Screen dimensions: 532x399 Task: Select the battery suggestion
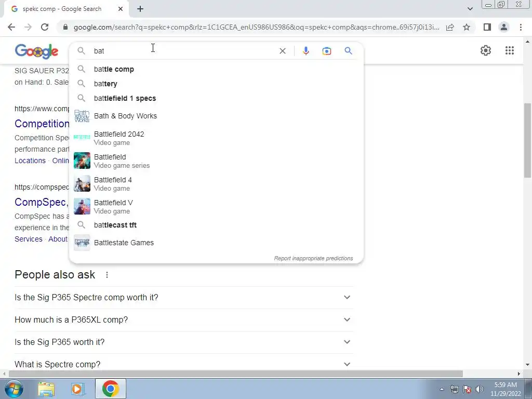(216, 84)
